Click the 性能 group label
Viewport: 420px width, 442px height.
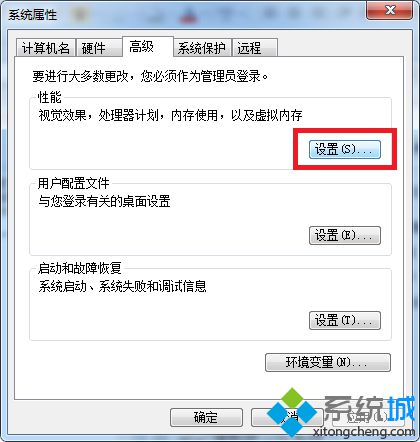pos(50,97)
